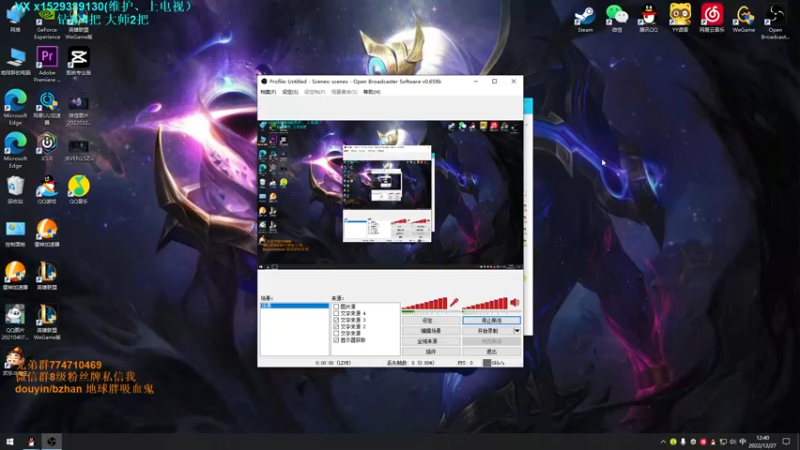The width and height of the screenshot is (800, 450).
Task: Adjust the desktop audio volume bar
Action: point(485,305)
